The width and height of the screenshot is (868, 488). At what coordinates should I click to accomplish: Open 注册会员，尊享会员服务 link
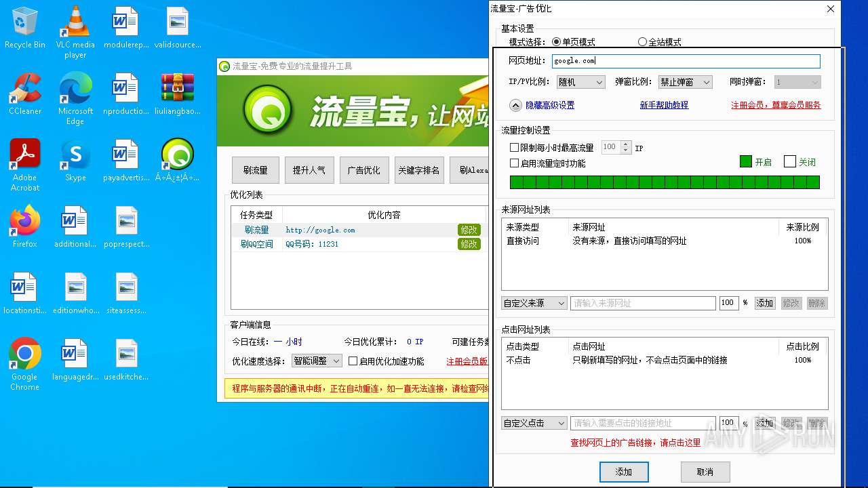(x=776, y=105)
